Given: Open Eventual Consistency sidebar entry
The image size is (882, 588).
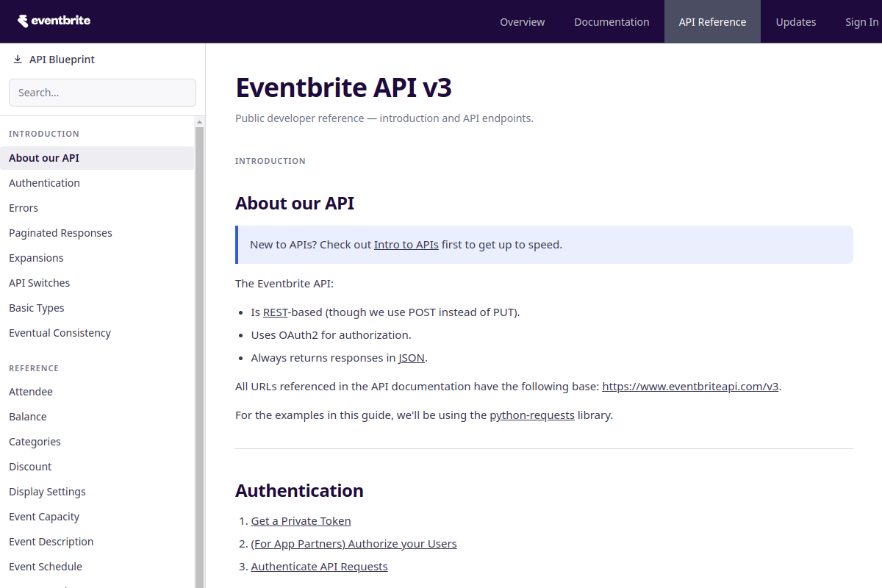Looking at the screenshot, I should pyautogui.click(x=97, y=333).
